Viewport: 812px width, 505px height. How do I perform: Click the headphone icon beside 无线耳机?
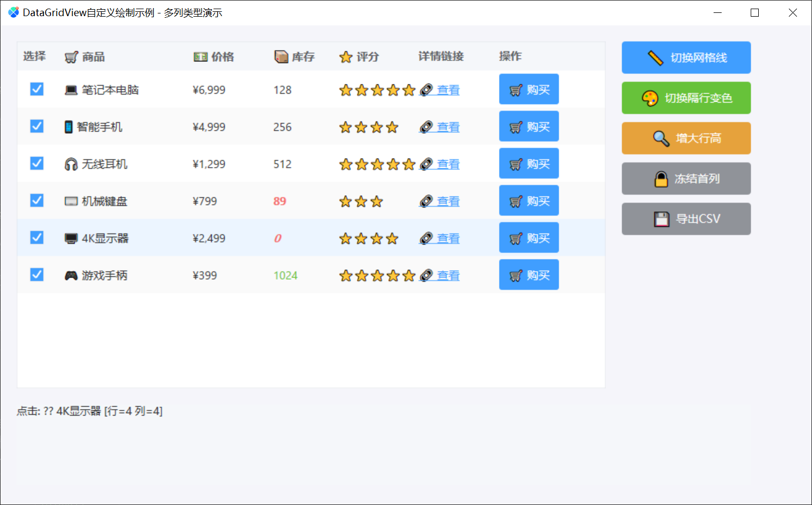point(70,164)
